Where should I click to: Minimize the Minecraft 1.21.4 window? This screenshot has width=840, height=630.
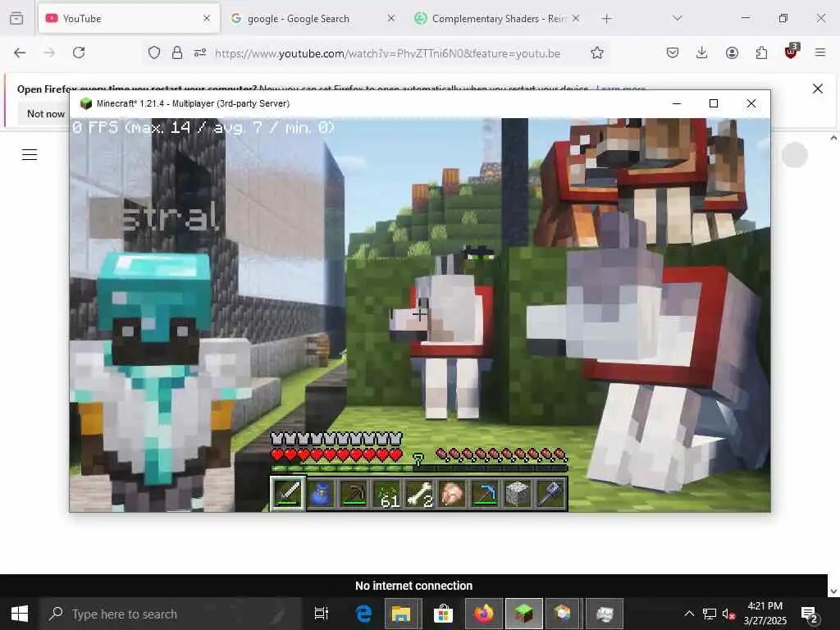point(677,103)
